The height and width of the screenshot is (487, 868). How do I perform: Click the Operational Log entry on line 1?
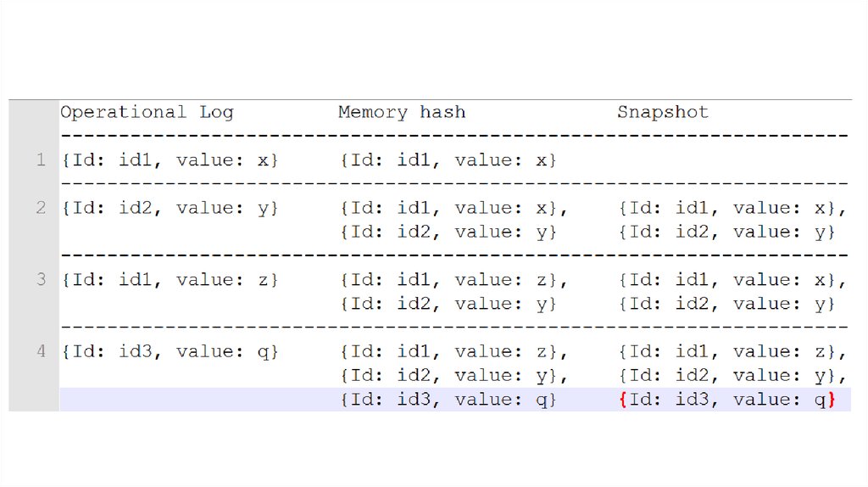pos(170,160)
